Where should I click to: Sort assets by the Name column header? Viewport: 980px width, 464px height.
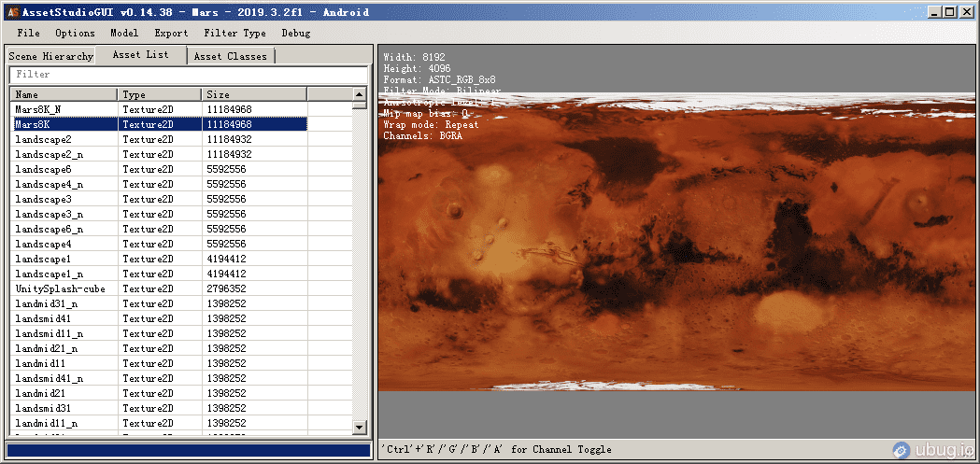click(x=64, y=94)
